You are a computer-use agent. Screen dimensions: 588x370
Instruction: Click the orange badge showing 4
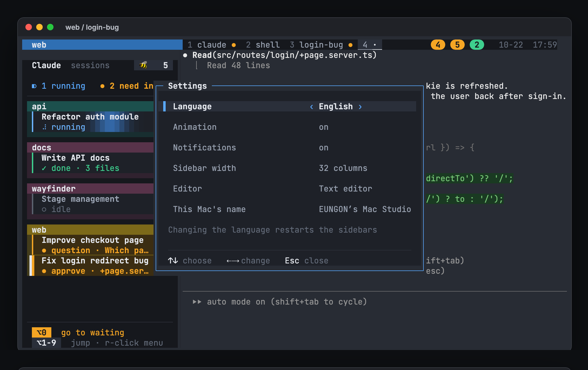(438, 45)
